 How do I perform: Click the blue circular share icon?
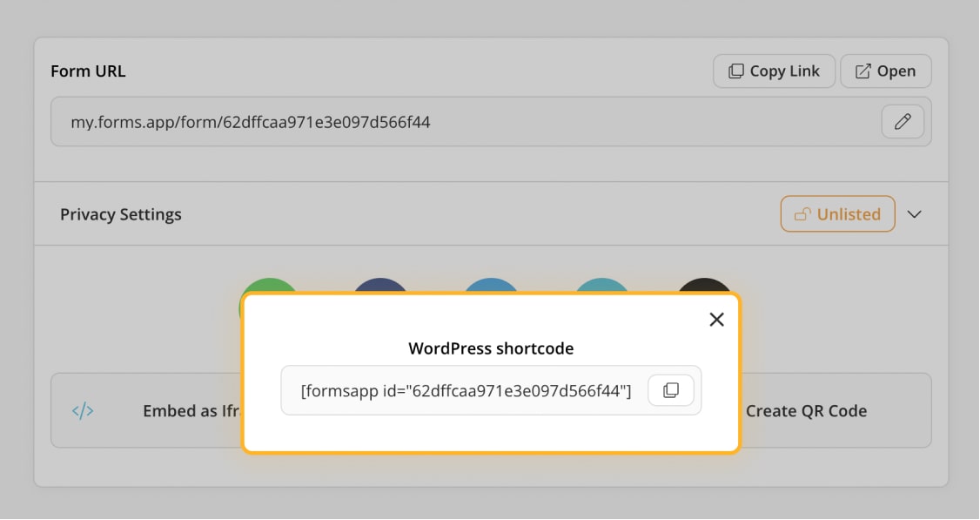491,286
